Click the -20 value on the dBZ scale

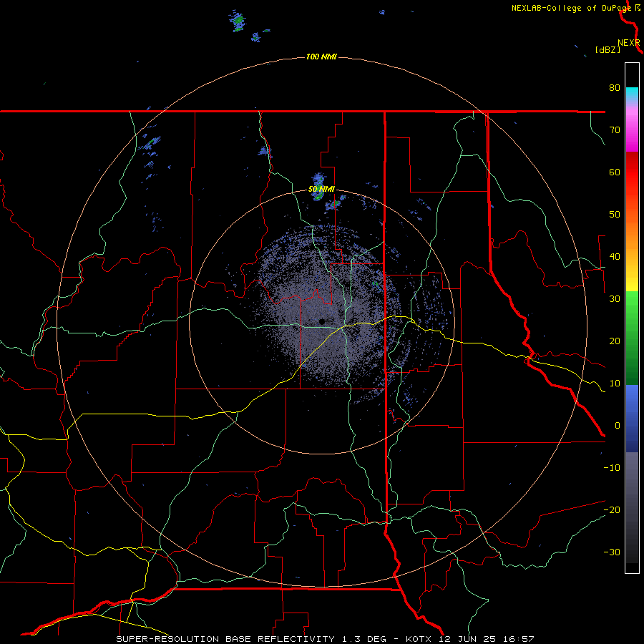click(x=612, y=510)
